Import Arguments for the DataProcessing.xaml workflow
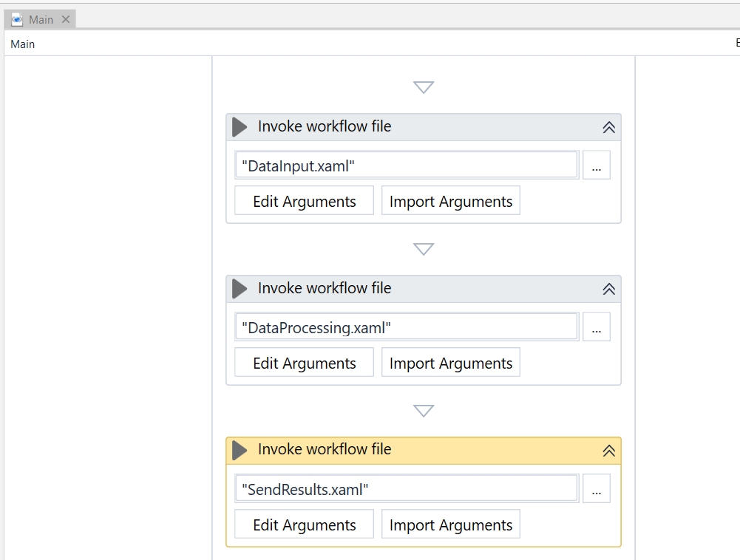 point(450,363)
